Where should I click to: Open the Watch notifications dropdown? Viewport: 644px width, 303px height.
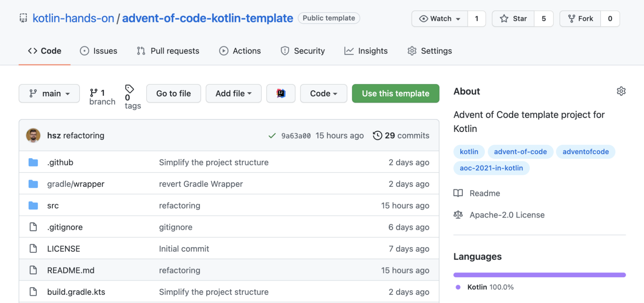(439, 19)
